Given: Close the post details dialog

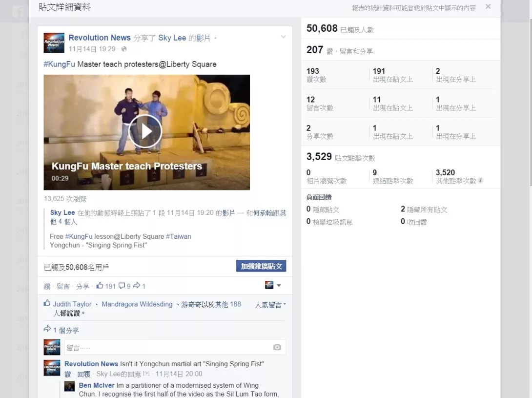Looking at the screenshot, I should pyautogui.click(x=488, y=6).
